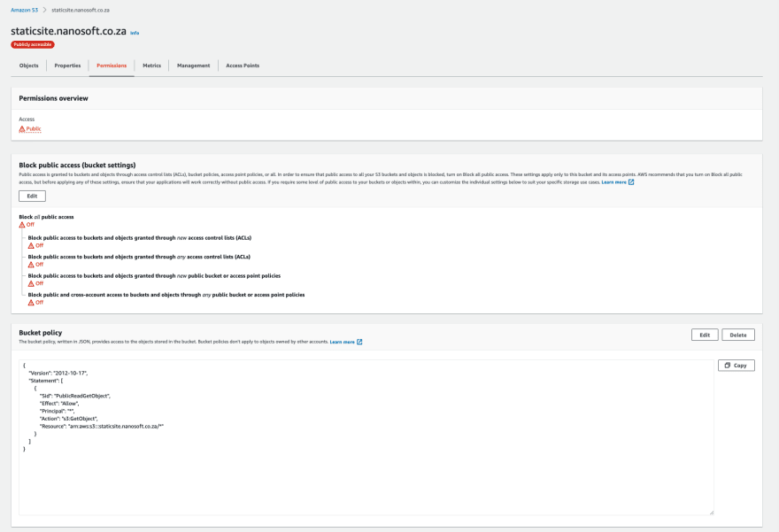779x532 pixels.
Task: Go to the Access Points tab
Action: pyautogui.click(x=243, y=66)
